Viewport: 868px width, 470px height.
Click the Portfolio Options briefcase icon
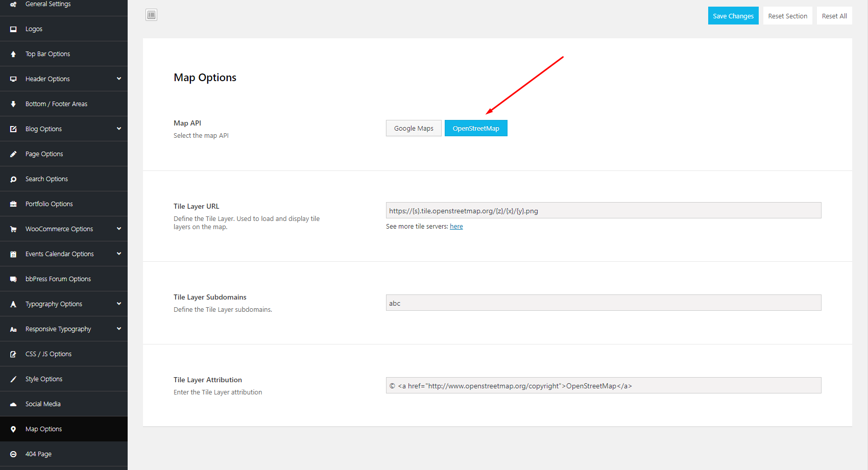[13, 204]
